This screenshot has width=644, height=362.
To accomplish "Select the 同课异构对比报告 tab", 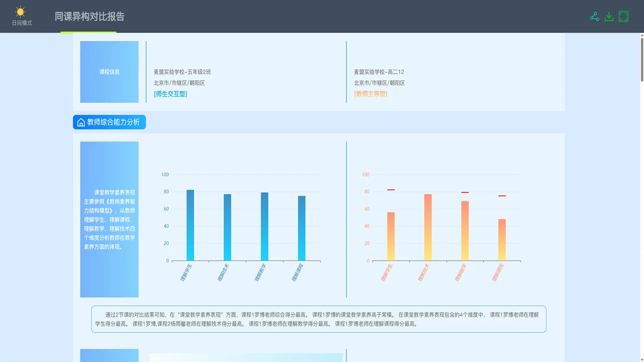I will [x=89, y=16].
